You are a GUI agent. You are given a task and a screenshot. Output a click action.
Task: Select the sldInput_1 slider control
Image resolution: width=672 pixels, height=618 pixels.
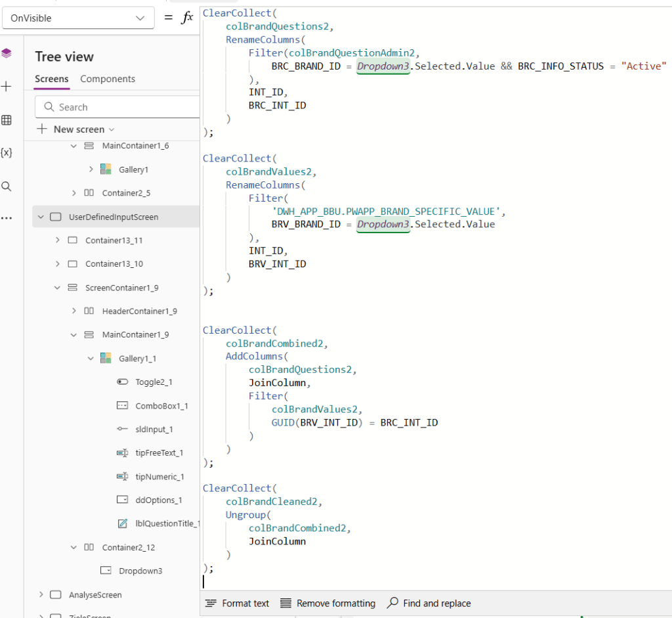(x=154, y=429)
